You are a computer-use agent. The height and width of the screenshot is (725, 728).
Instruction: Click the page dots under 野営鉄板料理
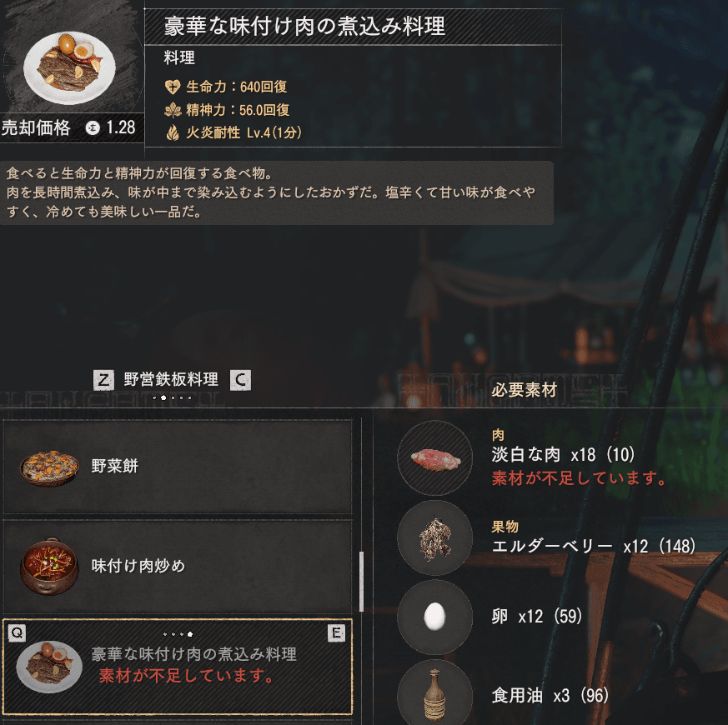[x=172, y=397]
